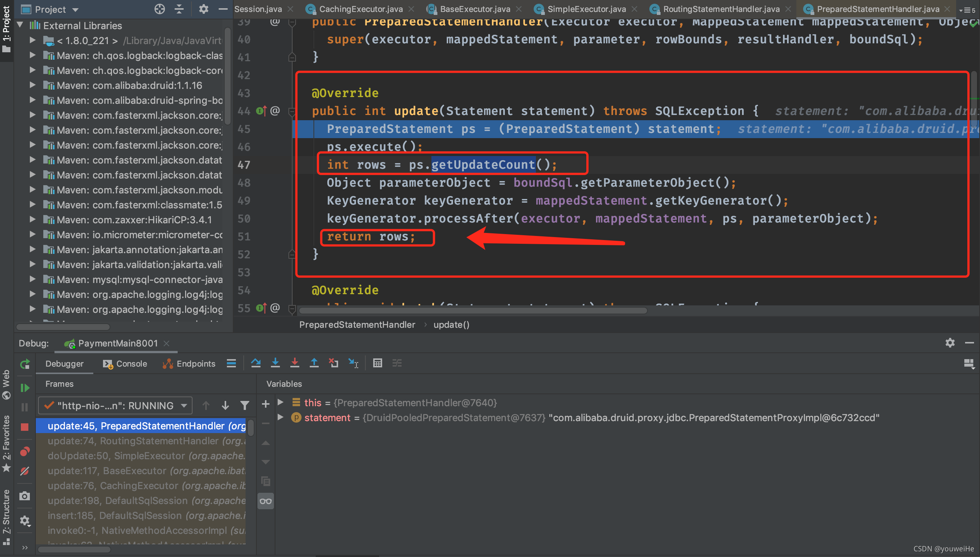Toggle the Debugger tab in bottom panel
Screen dimensions: 980x557
[65, 363]
